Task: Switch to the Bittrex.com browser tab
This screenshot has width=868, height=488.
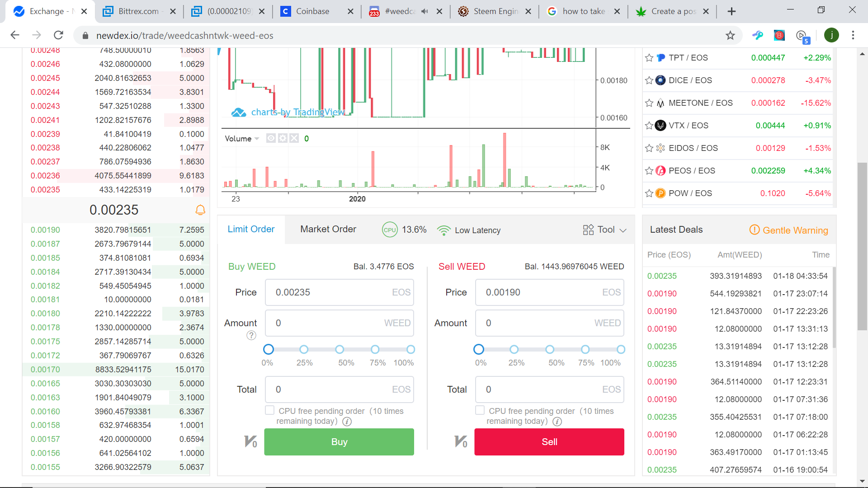Action: 139,11
